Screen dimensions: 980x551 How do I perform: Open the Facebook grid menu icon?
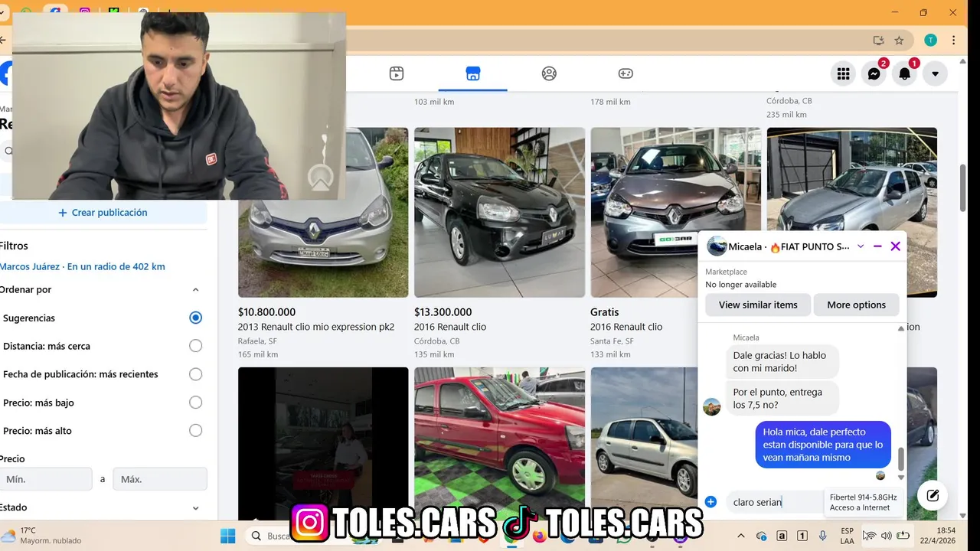pyautogui.click(x=844, y=73)
